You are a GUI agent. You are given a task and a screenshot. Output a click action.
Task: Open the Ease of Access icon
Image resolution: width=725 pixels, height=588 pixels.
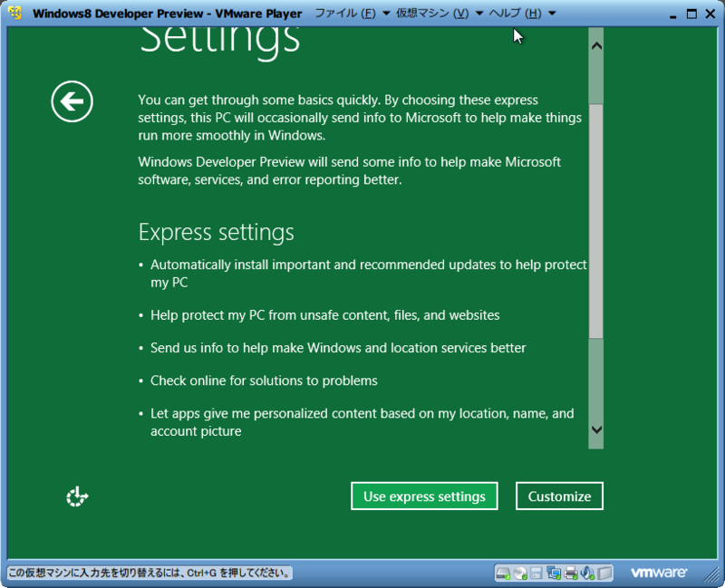77,496
